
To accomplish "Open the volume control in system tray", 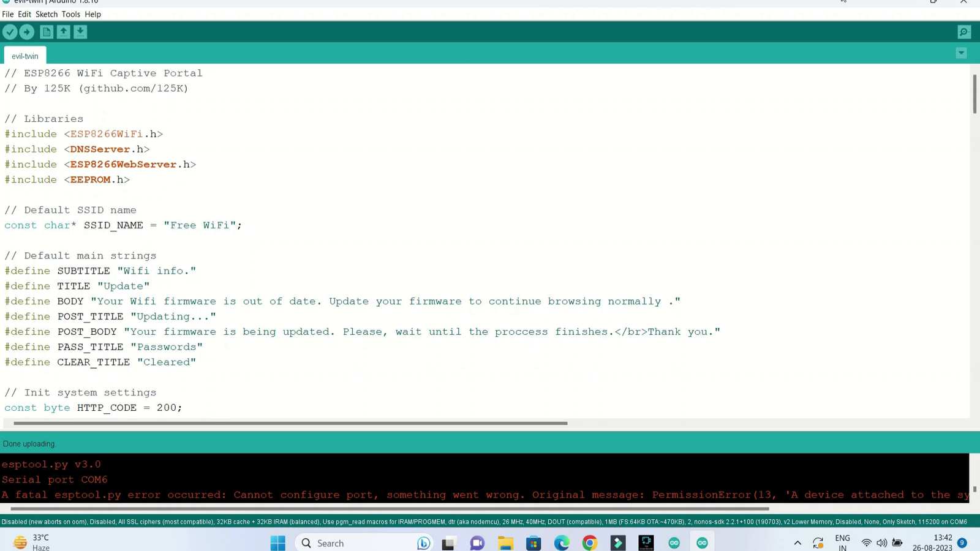I will [x=881, y=543].
